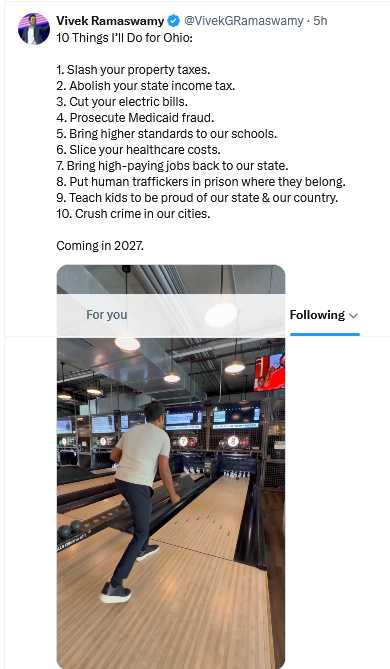
Task: Click the 'Coming in 2027.' text
Action: 100,246
